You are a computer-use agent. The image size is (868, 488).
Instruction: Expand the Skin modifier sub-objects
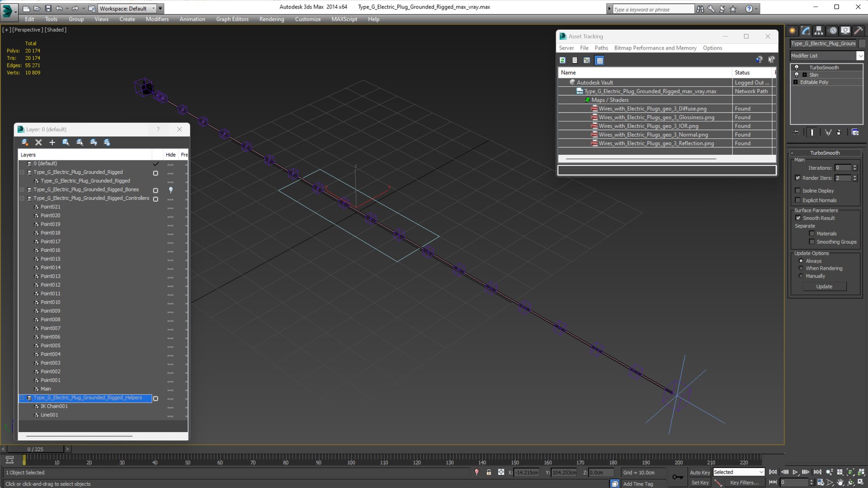[x=804, y=75]
